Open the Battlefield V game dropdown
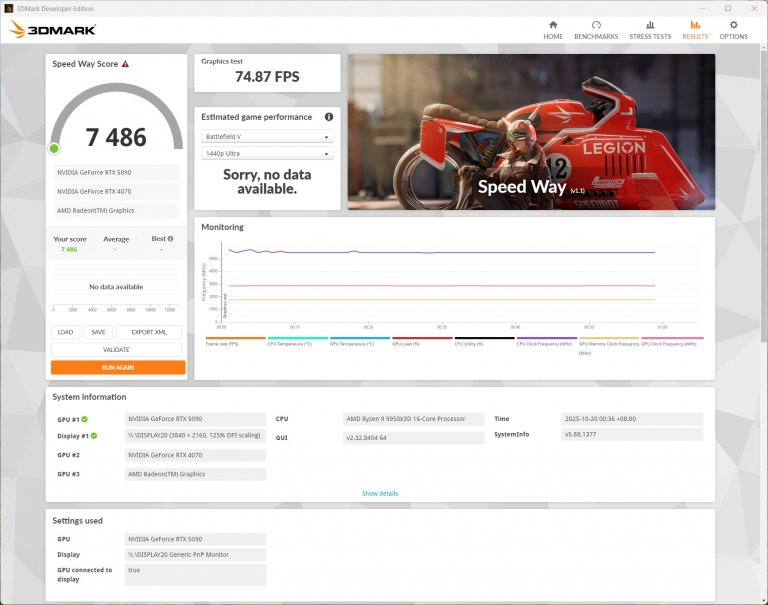 coord(268,137)
